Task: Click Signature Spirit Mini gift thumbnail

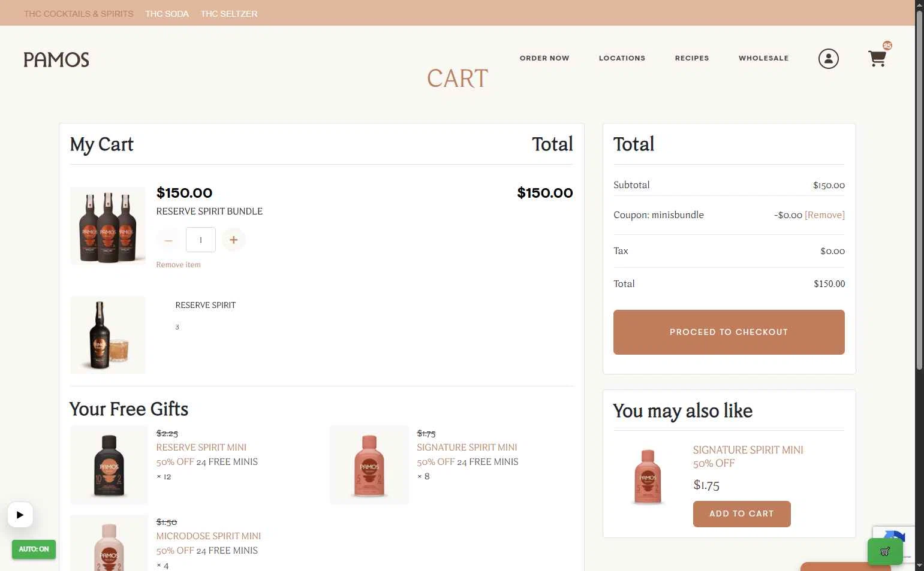Action: 369,465
